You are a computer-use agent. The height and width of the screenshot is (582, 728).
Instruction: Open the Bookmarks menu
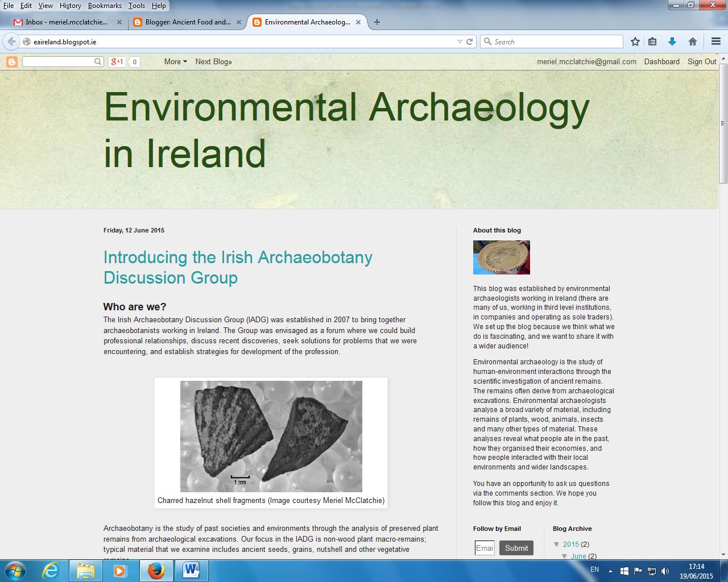[104, 6]
